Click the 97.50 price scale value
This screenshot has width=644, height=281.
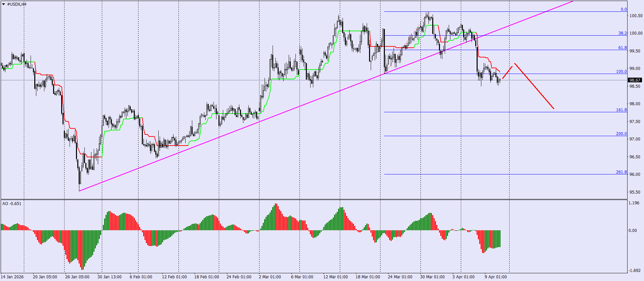pyautogui.click(x=635, y=122)
